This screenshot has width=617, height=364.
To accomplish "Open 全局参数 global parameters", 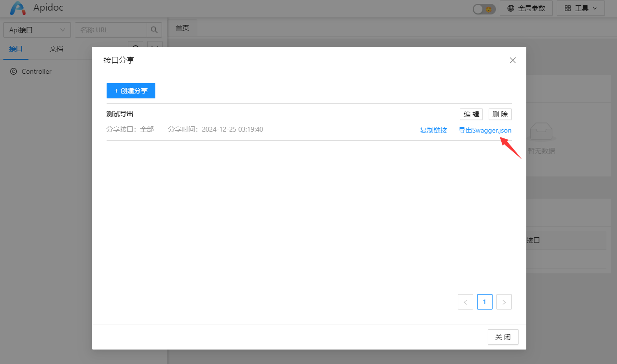I will pos(526,8).
